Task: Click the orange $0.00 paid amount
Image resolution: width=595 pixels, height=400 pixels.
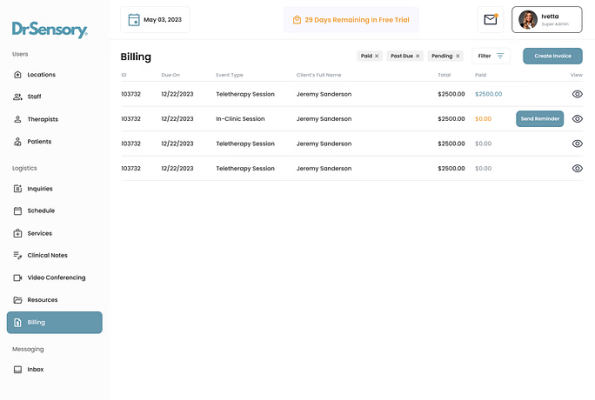Action: pos(483,119)
